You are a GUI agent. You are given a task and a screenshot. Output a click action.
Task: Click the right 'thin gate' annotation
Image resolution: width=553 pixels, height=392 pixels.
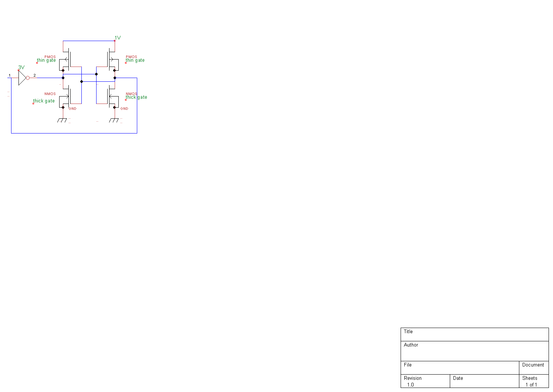pos(135,60)
